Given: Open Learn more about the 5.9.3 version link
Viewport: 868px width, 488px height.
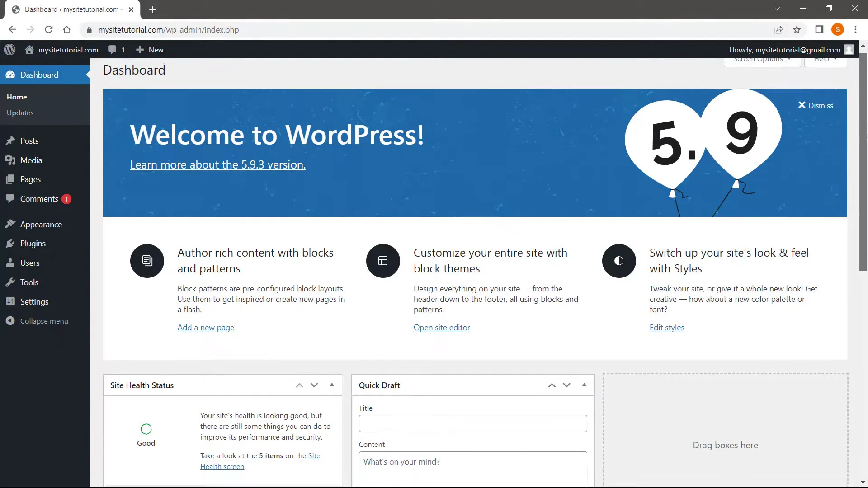Looking at the screenshot, I should pyautogui.click(x=218, y=165).
